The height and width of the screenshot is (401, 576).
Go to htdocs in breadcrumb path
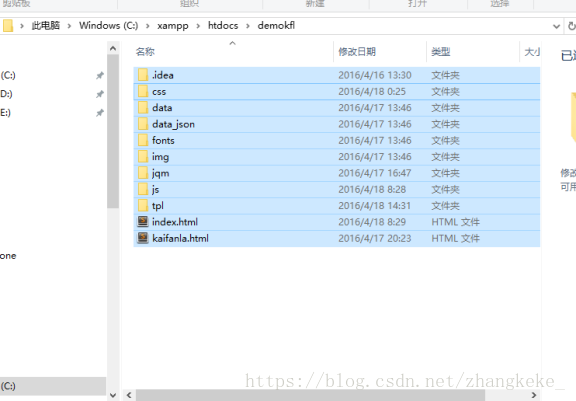pos(223,26)
